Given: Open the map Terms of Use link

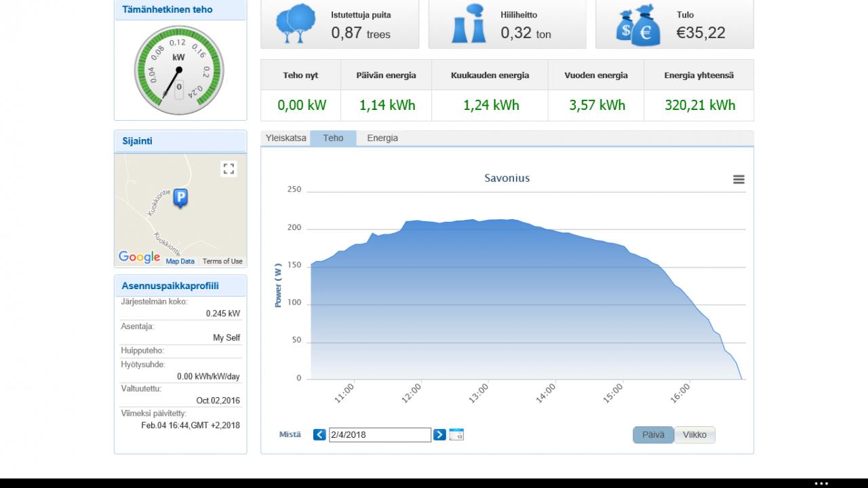Looking at the screenshot, I should [x=222, y=261].
